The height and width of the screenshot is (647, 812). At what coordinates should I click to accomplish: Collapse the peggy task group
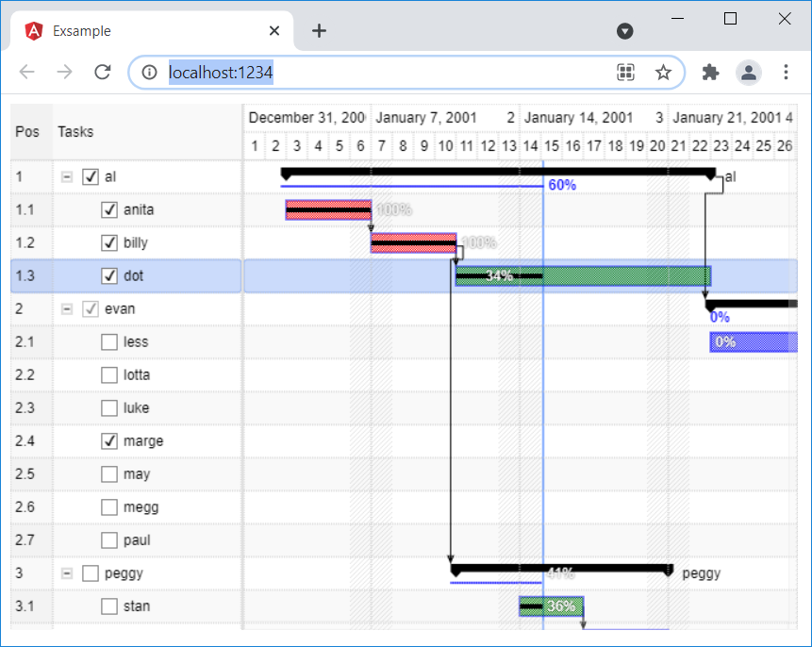pos(67,573)
